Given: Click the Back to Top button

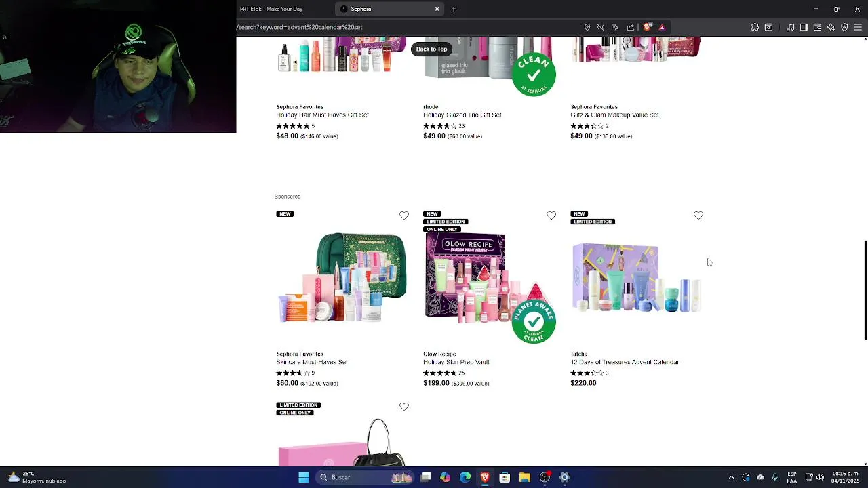Looking at the screenshot, I should [431, 49].
